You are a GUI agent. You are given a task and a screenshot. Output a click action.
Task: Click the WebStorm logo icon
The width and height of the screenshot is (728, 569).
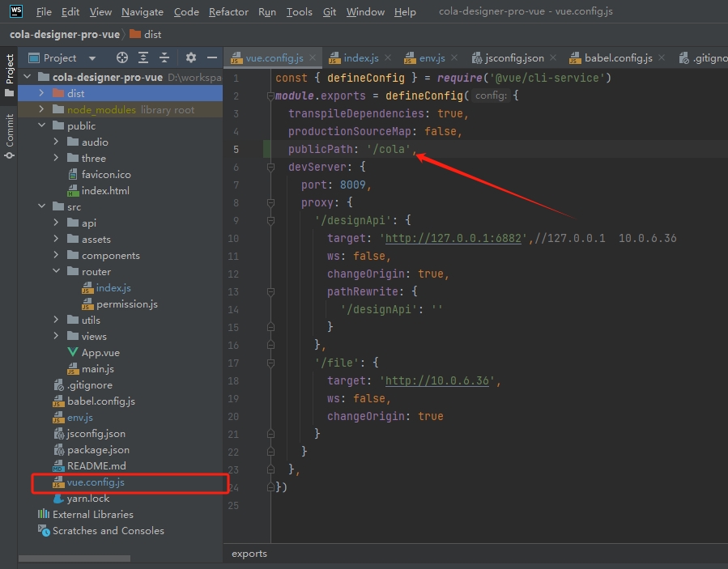(15, 11)
